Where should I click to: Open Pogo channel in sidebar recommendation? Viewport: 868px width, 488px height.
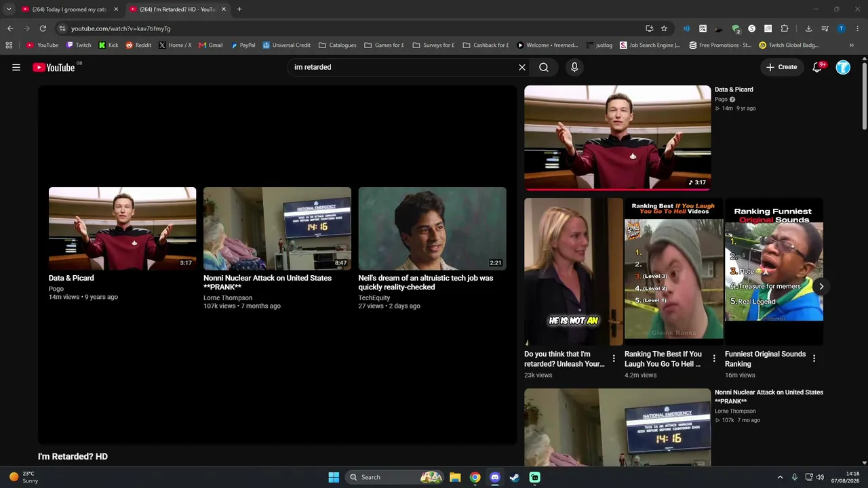tap(721, 100)
